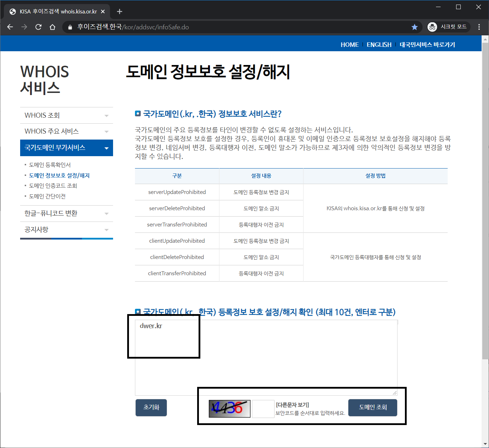Click the 시크릿 모드 incognito indicator
Image resolution: width=489 pixels, height=448 pixels.
(448, 27)
